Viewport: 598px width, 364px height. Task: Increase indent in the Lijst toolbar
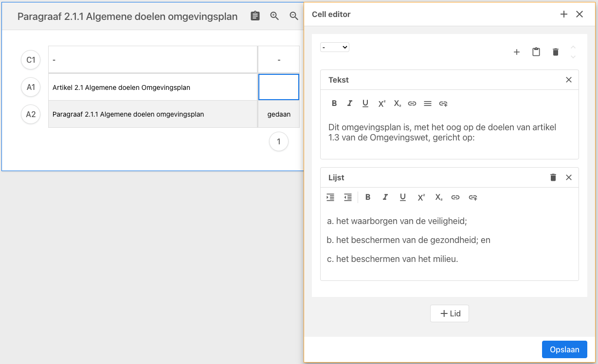(330, 197)
